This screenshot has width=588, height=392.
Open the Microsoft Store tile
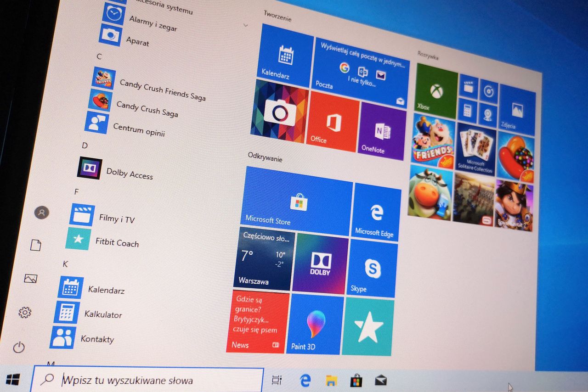(296, 201)
